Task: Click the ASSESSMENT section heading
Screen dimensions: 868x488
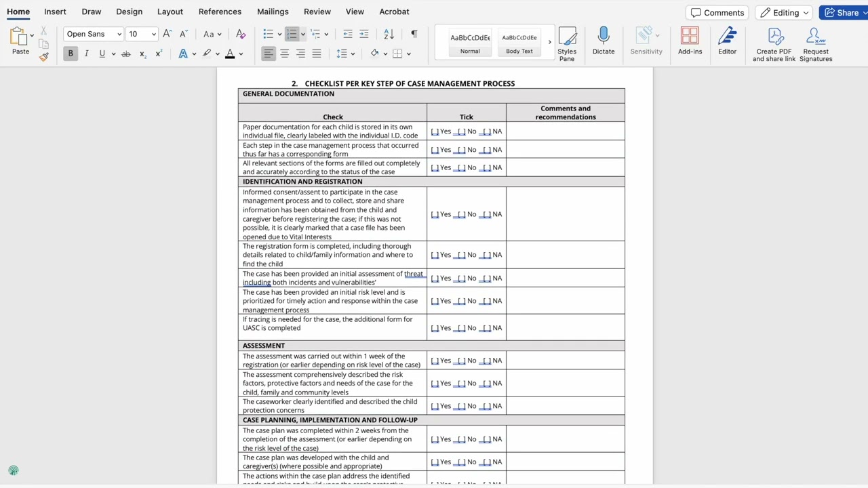Action: point(264,346)
